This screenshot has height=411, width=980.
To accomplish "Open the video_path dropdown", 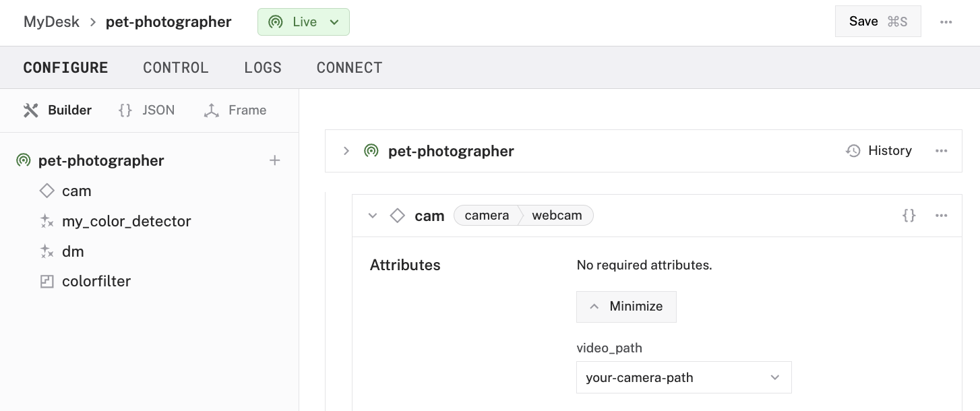I will point(683,377).
